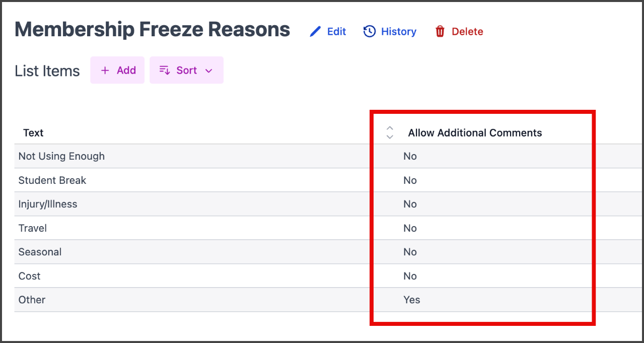The image size is (644, 343).
Task: Add a new list item
Action: pos(117,70)
